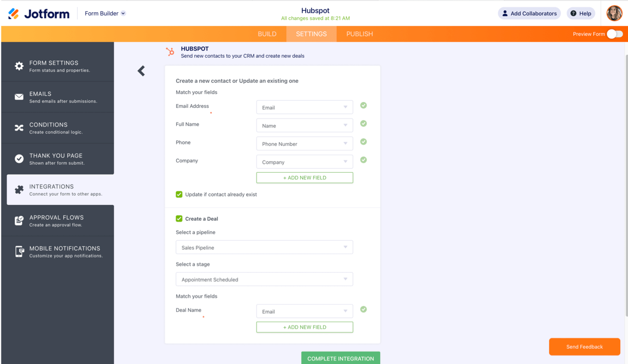Toggle the Preview Form switch
This screenshot has height=364, width=628.
pos(615,34)
